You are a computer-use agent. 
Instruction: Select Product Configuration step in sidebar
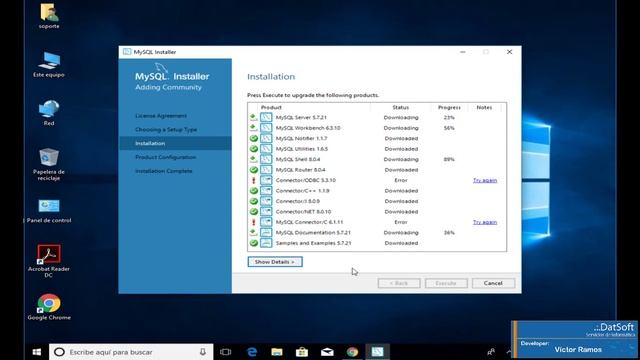pyautogui.click(x=166, y=157)
